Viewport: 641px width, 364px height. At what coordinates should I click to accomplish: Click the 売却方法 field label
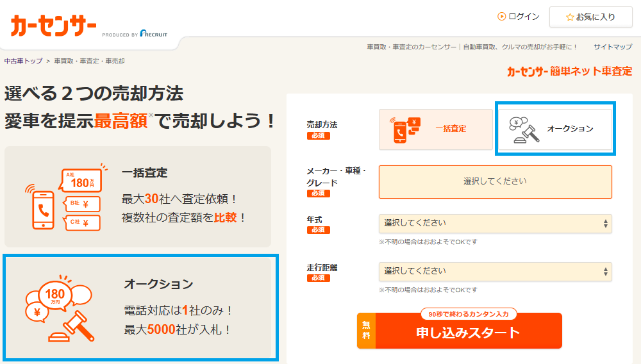coord(322,124)
